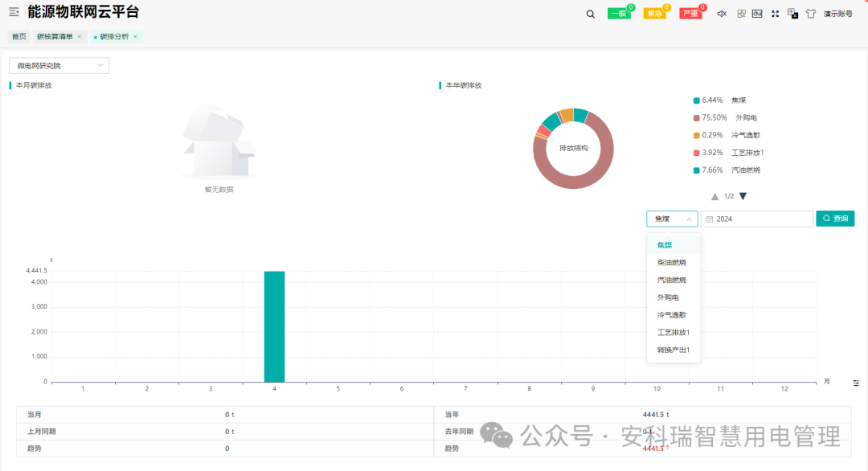868x471 pixels.
Task: Select the April bar in the chart
Action: coord(275,326)
